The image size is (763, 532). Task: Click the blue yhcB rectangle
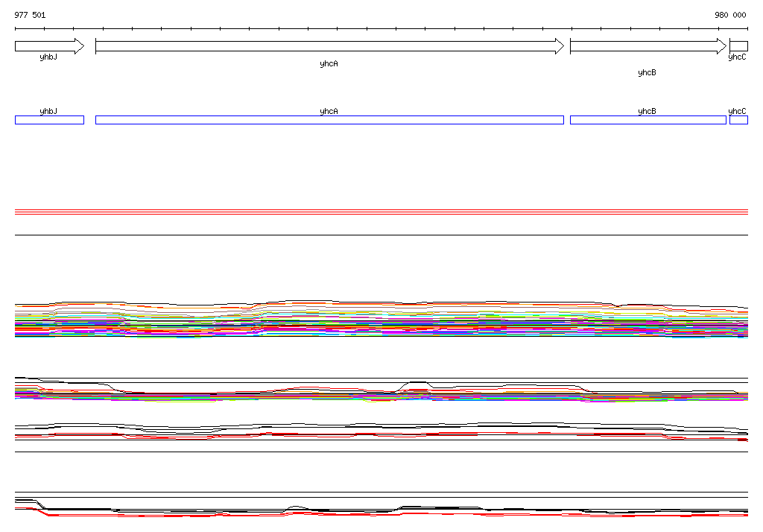tap(648, 120)
